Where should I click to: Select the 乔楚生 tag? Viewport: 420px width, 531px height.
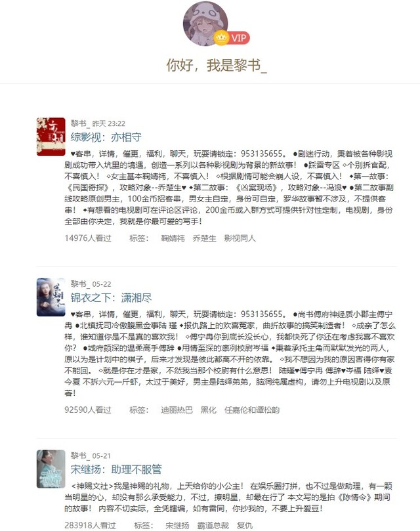pos(204,238)
